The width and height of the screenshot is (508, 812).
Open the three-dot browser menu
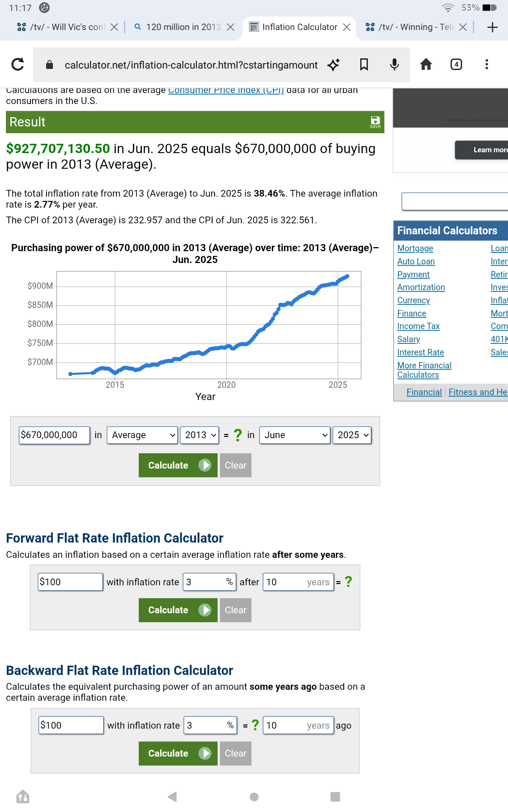pyautogui.click(x=487, y=64)
